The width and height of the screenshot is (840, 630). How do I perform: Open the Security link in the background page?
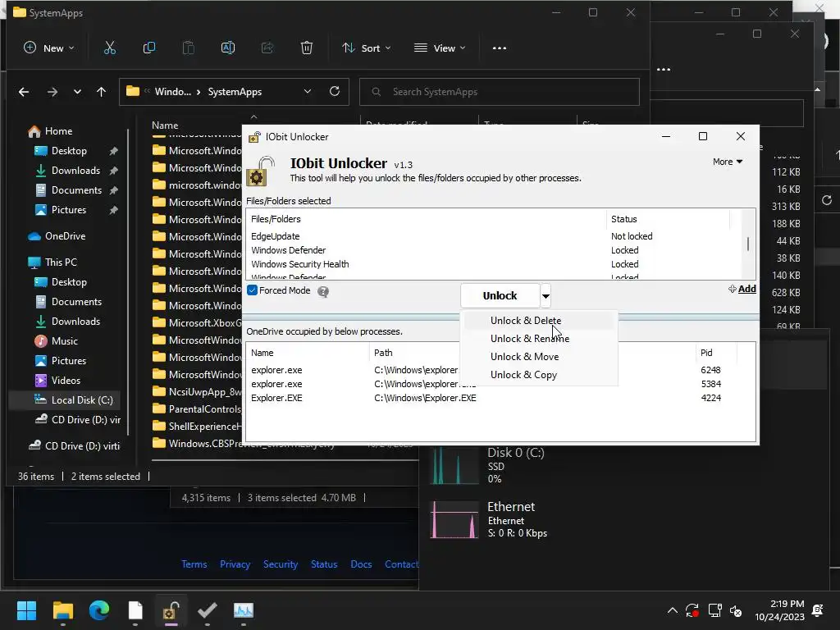click(x=281, y=564)
